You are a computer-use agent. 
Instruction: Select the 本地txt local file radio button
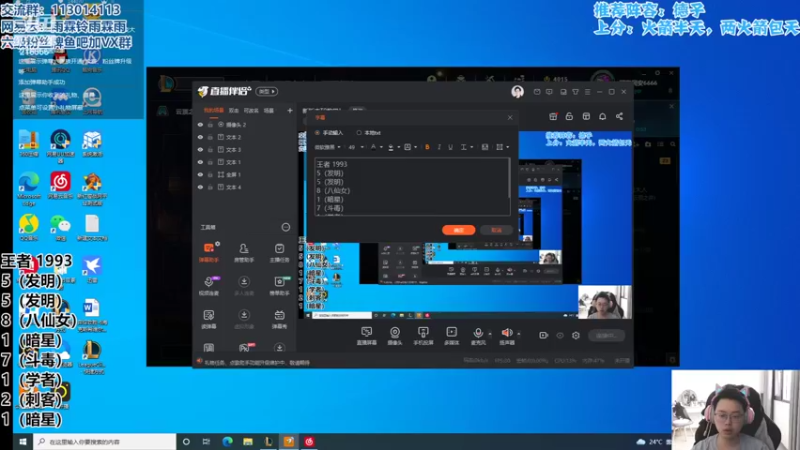359,133
